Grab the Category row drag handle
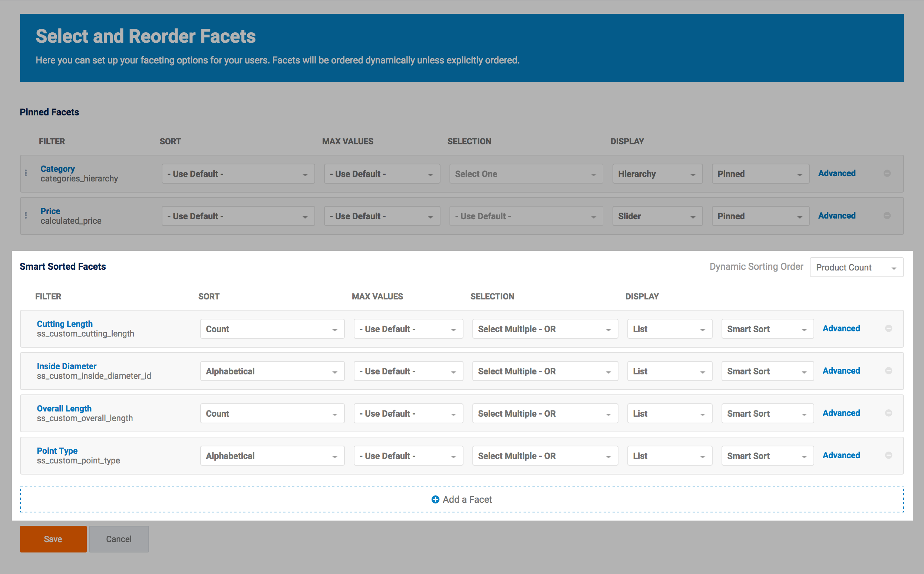The image size is (924, 574). tap(26, 174)
